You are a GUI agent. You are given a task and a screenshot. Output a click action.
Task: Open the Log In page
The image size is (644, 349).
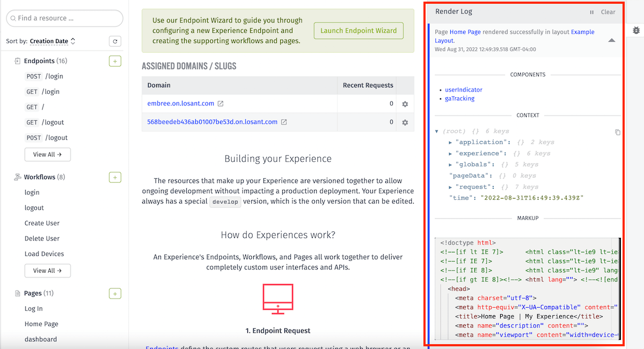click(34, 309)
